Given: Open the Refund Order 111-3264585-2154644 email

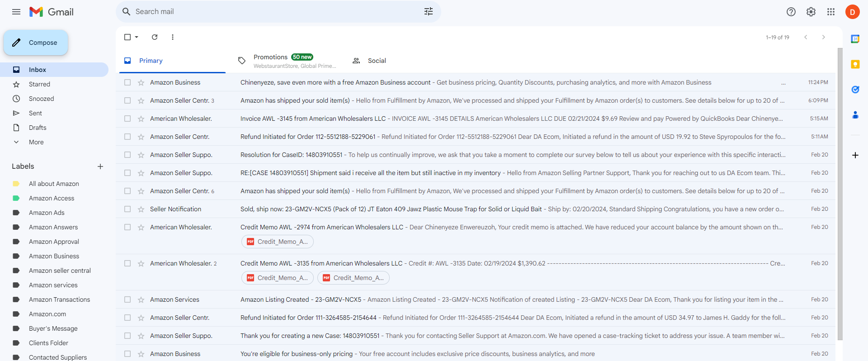Looking at the screenshot, I should click(476, 318).
